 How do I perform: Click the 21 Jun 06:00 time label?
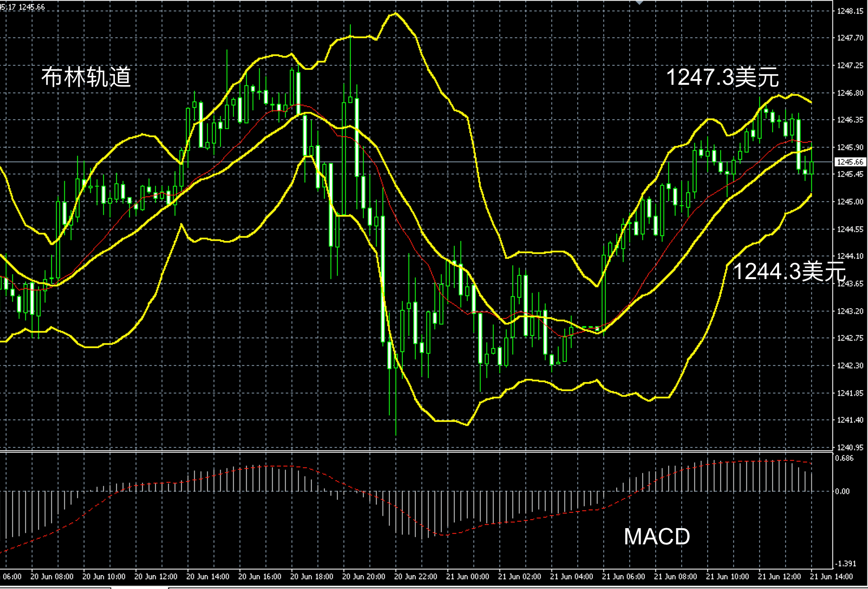tap(624, 576)
